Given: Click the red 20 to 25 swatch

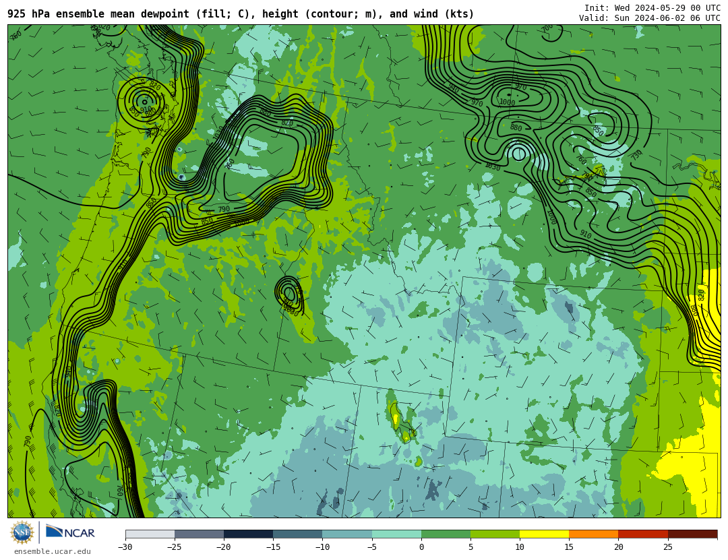Looking at the screenshot, I should click(x=643, y=534).
